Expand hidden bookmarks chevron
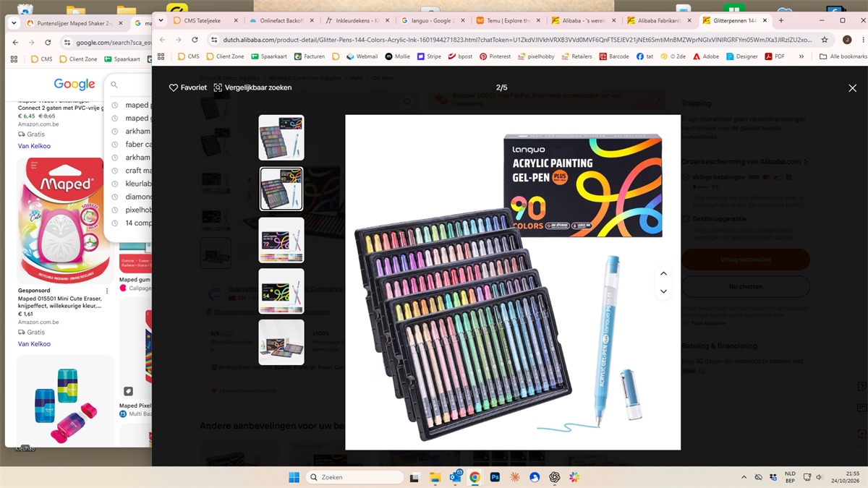 [x=800, y=56]
